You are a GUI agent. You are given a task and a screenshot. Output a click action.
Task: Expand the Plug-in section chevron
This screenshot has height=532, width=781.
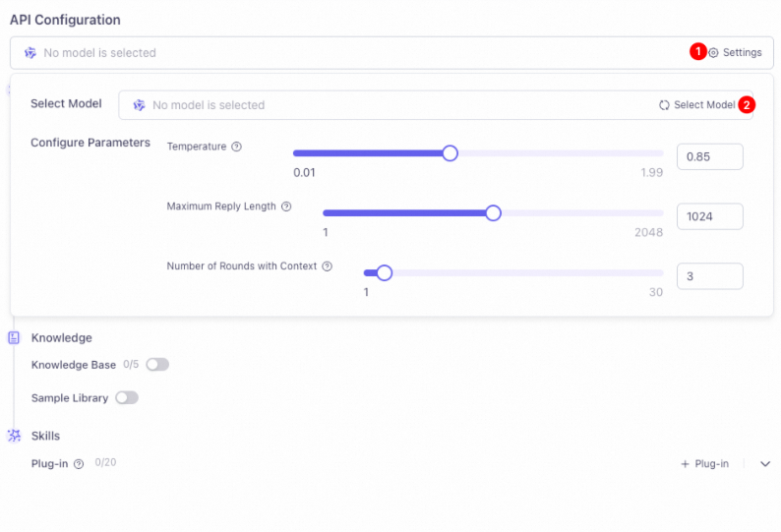click(765, 464)
